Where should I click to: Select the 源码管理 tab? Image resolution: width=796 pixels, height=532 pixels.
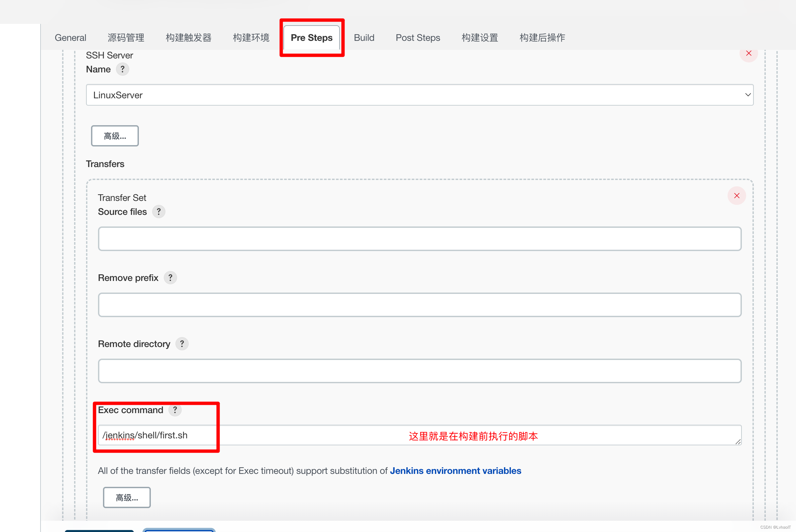[x=126, y=38]
